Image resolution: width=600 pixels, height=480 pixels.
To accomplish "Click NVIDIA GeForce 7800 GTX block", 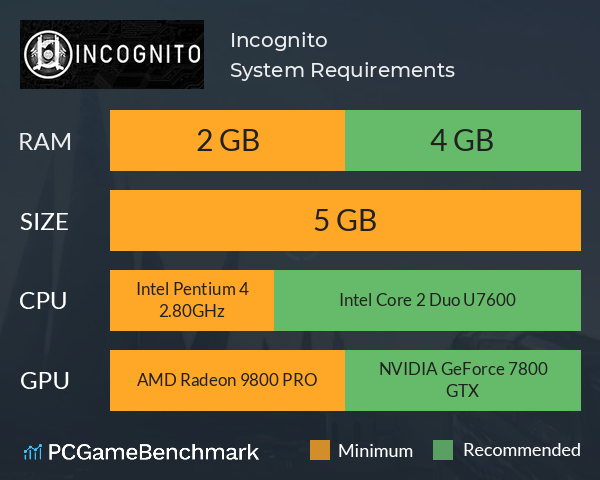I will pyautogui.click(x=463, y=380).
